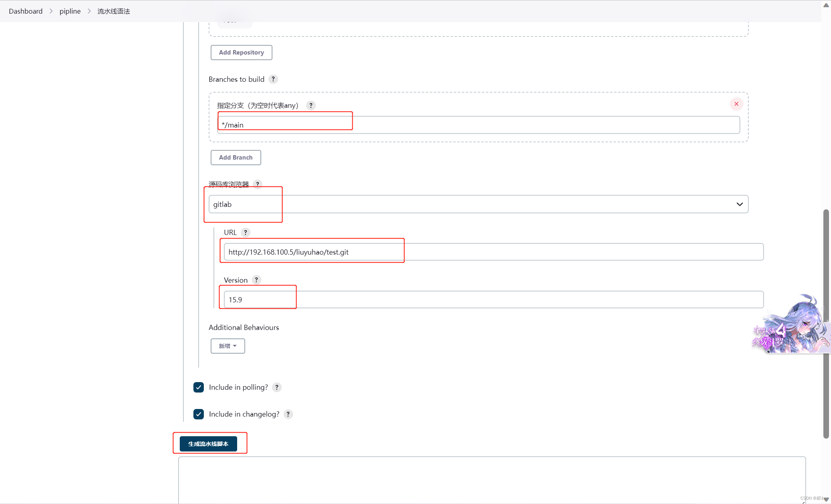Show help for Version field
This screenshot has height=504, width=831.
pyautogui.click(x=256, y=280)
